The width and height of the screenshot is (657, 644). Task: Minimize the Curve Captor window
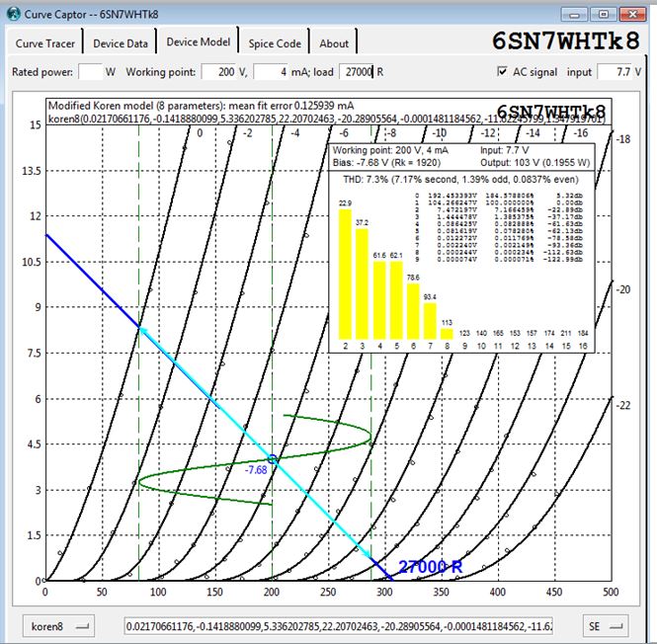pos(574,15)
